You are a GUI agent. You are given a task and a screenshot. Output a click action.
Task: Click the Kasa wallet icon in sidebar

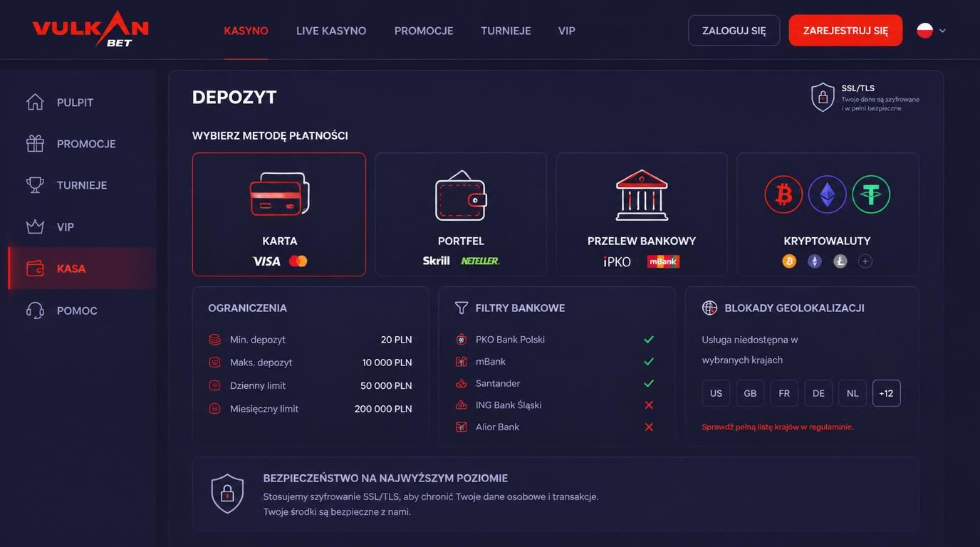click(35, 269)
